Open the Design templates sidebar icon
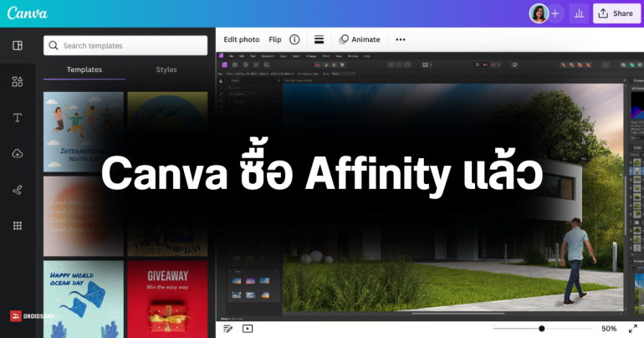This screenshot has height=338, width=644. (x=18, y=45)
